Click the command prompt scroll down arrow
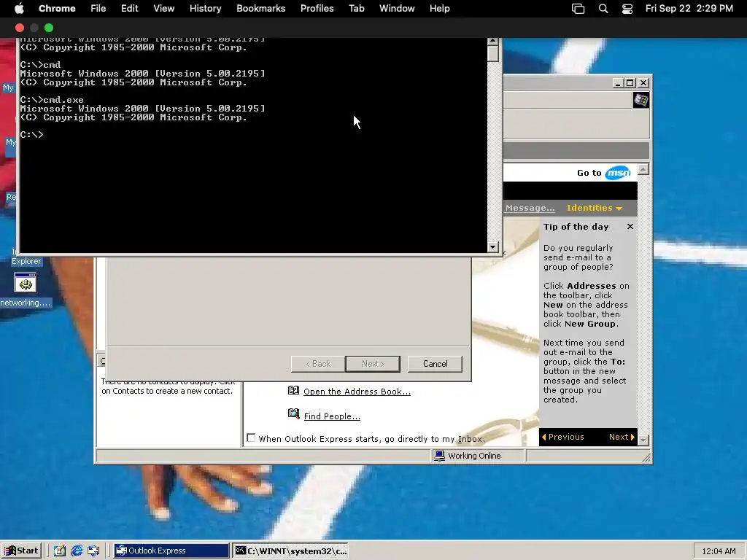 point(493,246)
